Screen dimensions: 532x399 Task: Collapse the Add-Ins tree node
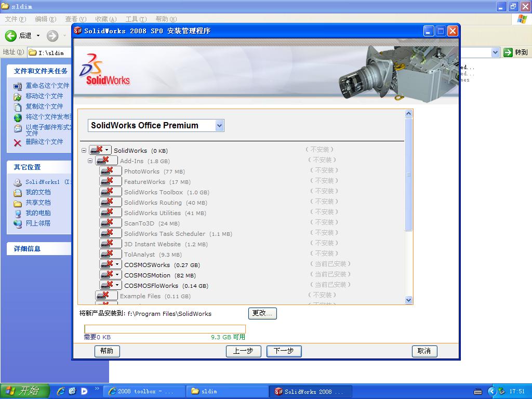coord(90,161)
